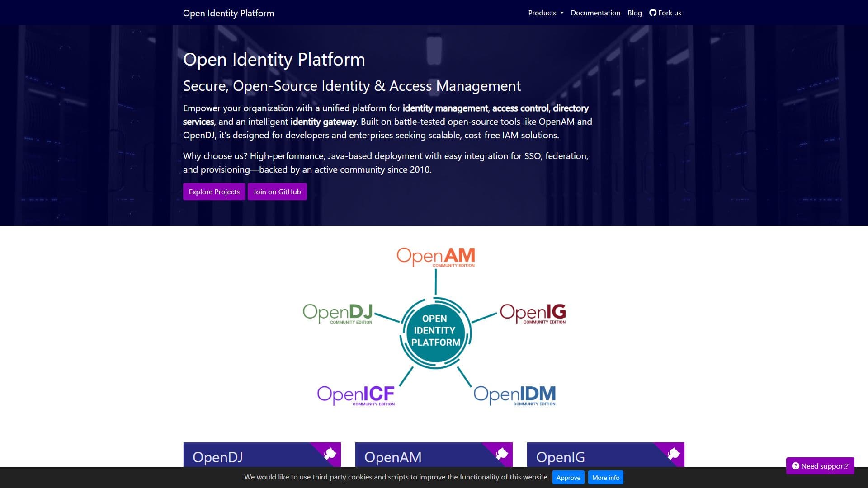Click the Open Identity Platform navbar brand

(x=228, y=13)
